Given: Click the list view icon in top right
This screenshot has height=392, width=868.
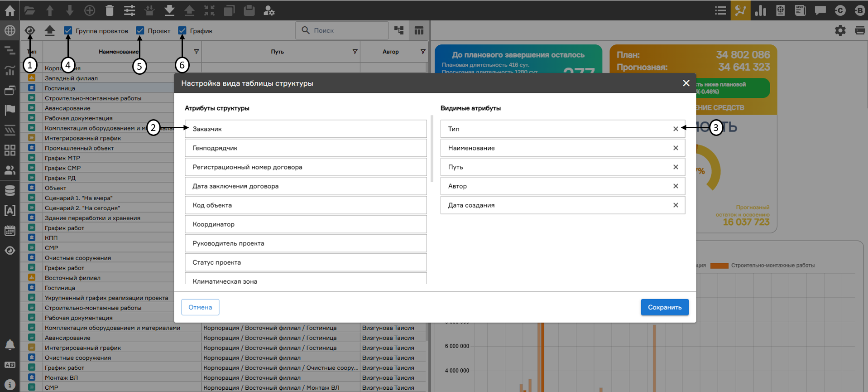Looking at the screenshot, I should tap(721, 10).
